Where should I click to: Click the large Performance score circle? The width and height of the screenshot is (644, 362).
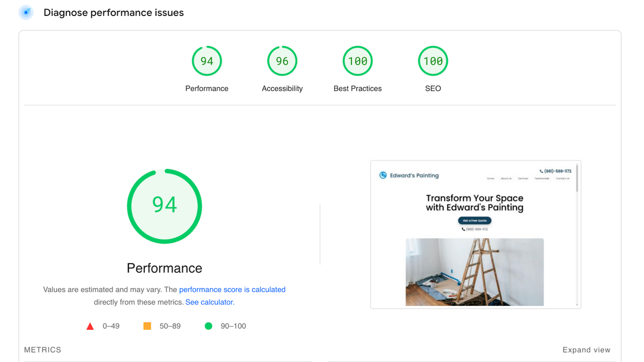coord(165,206)
